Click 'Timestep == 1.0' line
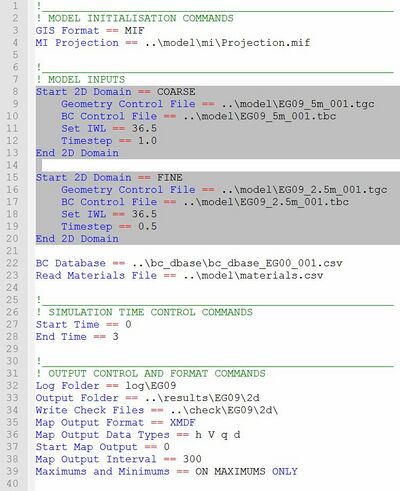Screen dimensions: 400x491 click(109, 141)
